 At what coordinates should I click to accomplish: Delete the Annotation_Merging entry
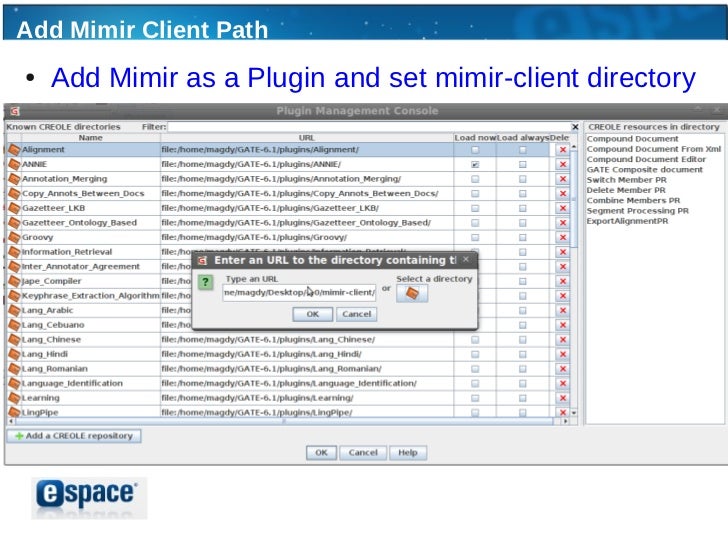pyautogui.click(x=563, y=179)
